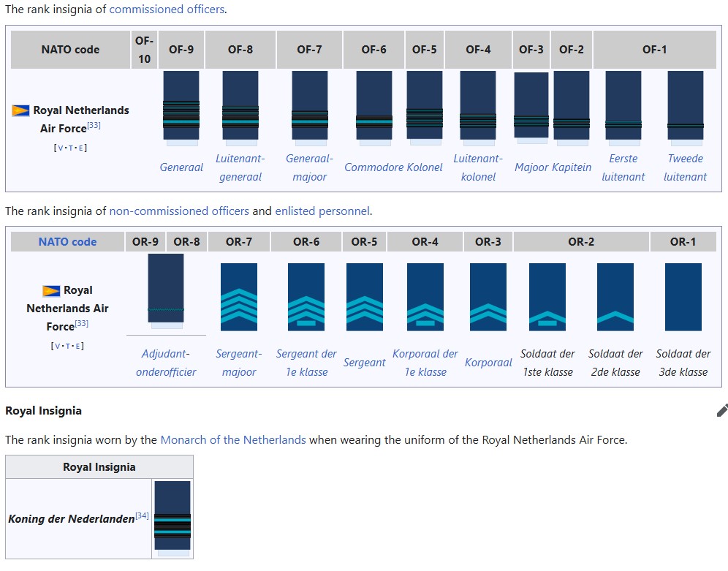
Task: Click the Kapitein rank link
Action: pos(572,167)
